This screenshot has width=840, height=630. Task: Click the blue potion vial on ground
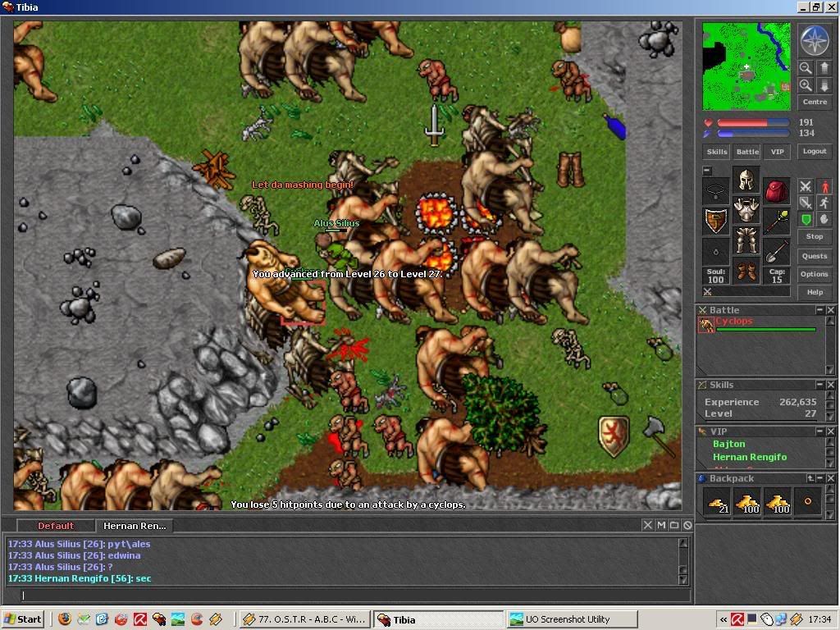[615, 126]
